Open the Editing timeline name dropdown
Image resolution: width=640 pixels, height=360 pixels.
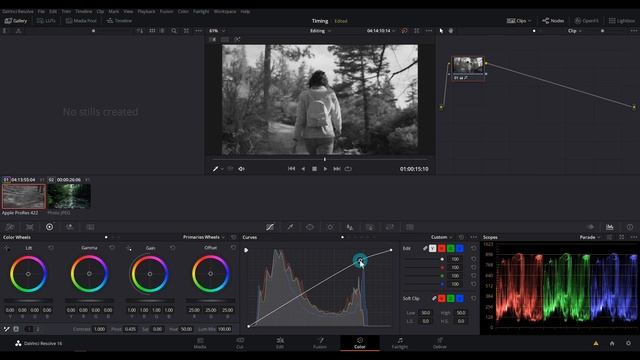320,31
